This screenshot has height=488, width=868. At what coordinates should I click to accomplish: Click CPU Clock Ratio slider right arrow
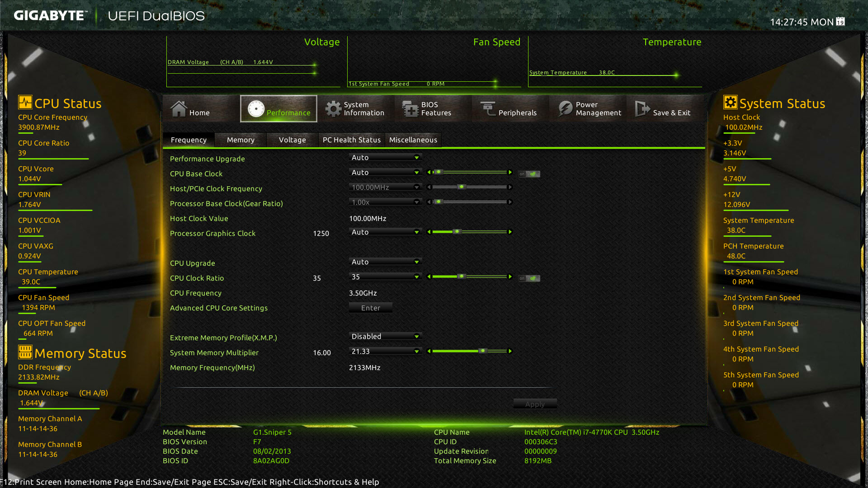[510, 277]
